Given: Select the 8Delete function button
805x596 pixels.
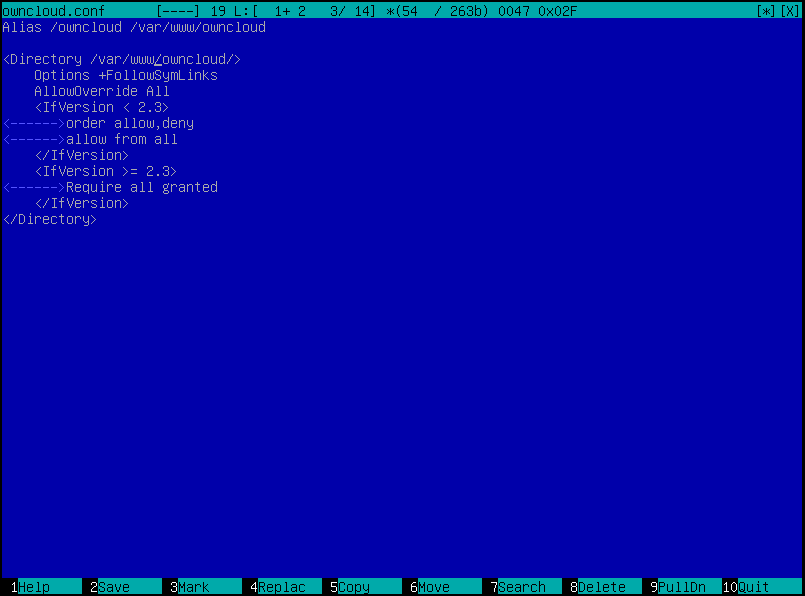Looking at the screenshot, I should pyautogui.click(x=602, y=587).
